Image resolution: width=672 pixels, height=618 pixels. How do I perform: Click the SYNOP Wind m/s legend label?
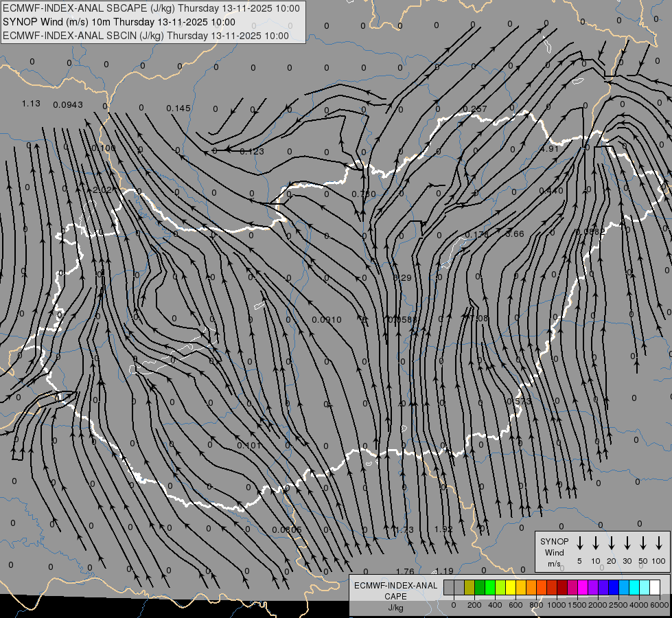(x=554, y=552)
